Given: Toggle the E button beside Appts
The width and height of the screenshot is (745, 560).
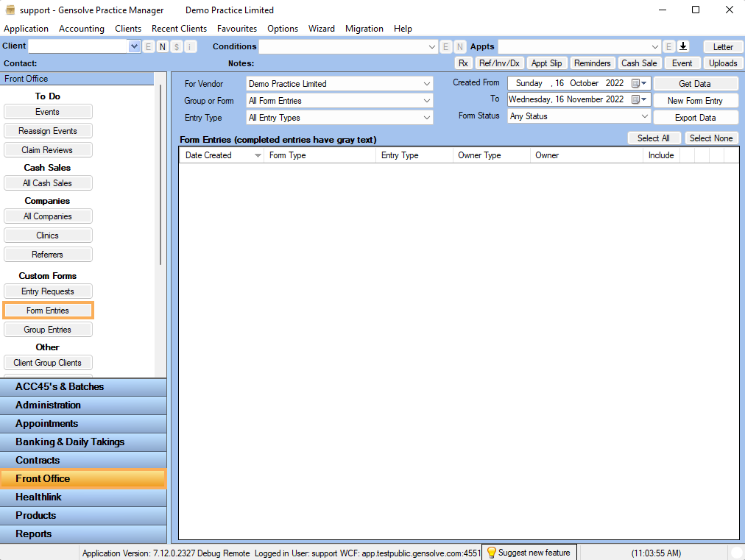Looking at the screenshot, I should coord(668,46).
